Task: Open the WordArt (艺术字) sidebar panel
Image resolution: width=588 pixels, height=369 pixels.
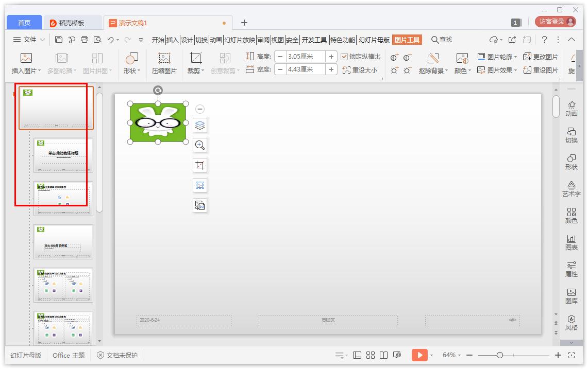Action: (x=571, y=189)
